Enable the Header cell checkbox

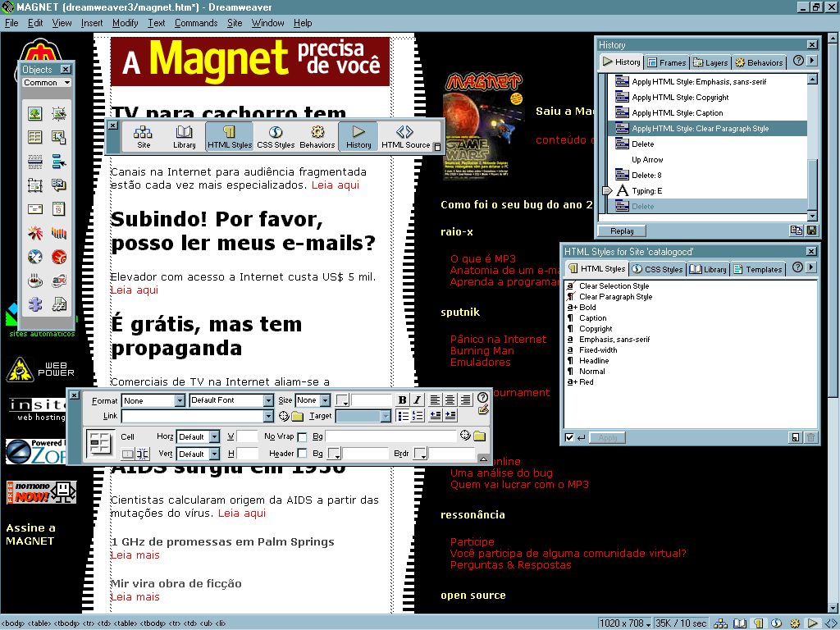tap(302, 454)
